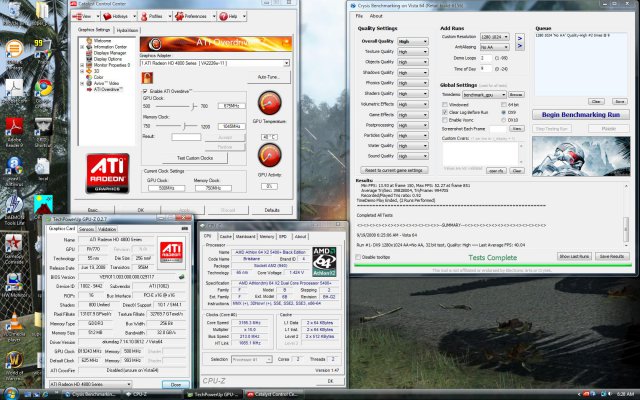Click the Basic button in Catalyst

click(93, 210)
